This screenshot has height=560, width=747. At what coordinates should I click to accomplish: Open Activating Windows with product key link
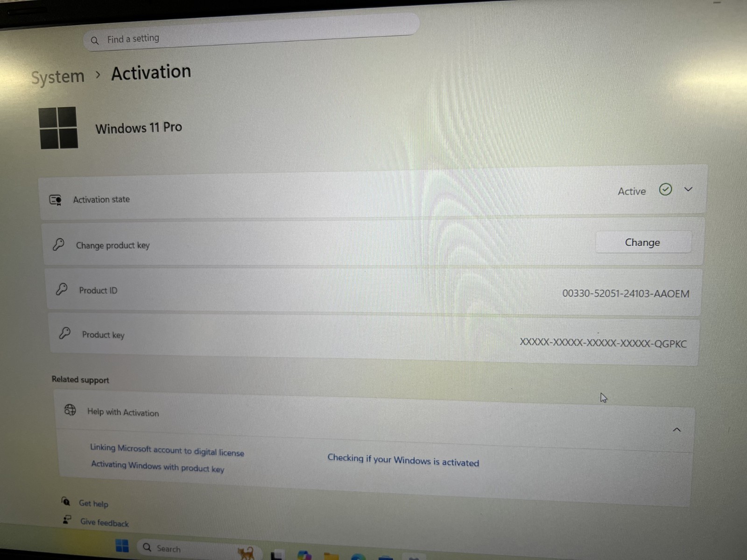(x=158, y=467)
